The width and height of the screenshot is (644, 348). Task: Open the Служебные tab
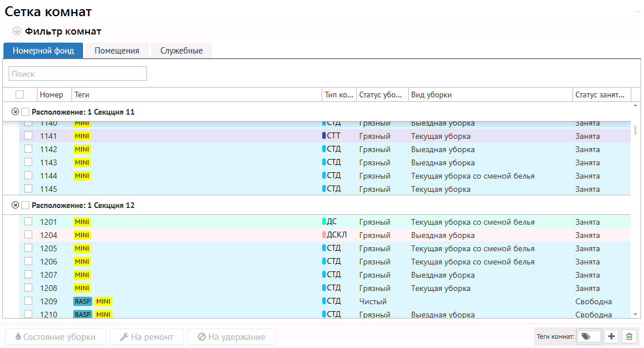181,51
